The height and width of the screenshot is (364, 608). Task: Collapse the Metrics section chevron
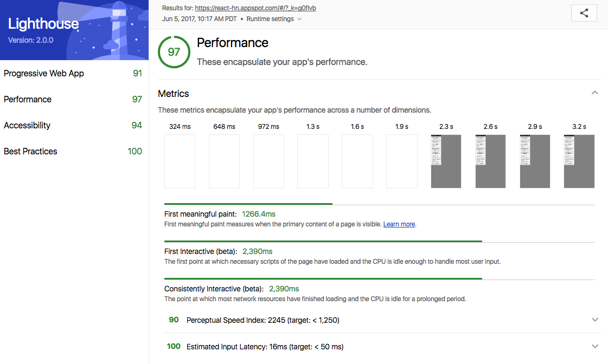tap(594, 93)
